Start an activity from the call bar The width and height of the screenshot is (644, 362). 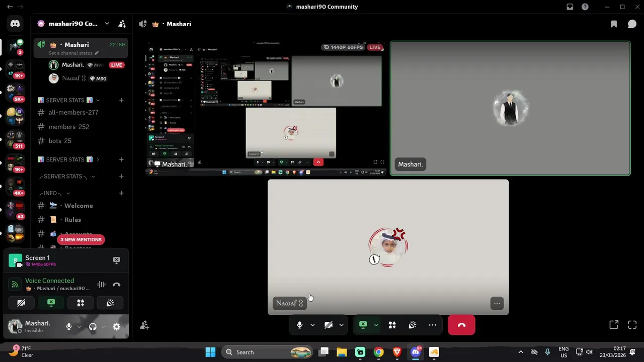[392, 325]
